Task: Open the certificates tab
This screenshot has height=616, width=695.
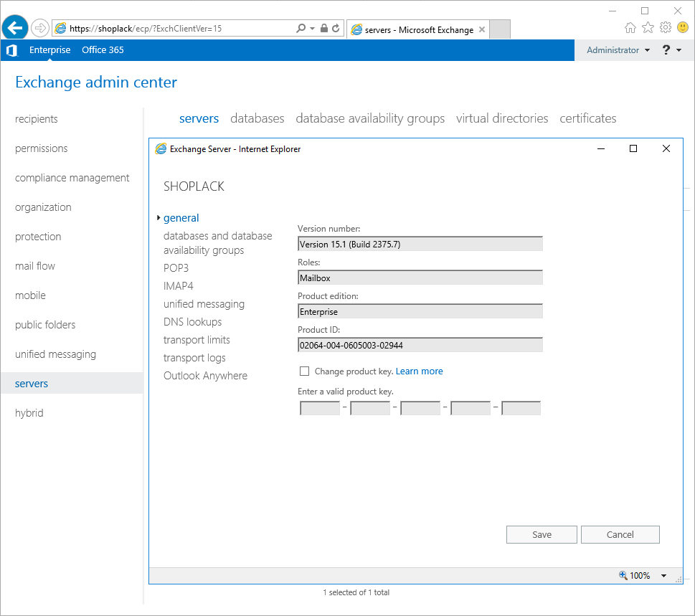Action: pyautogui.click(x=587, y=118)
